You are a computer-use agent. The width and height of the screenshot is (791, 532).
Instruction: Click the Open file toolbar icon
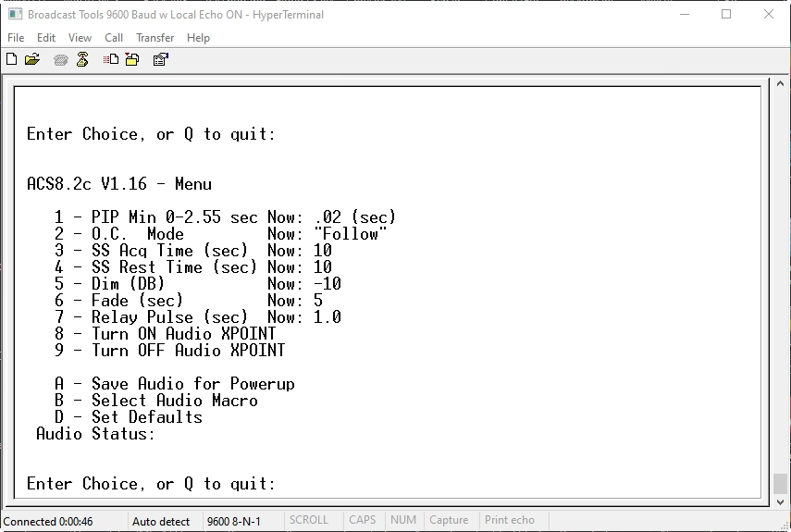click(32, 59)
